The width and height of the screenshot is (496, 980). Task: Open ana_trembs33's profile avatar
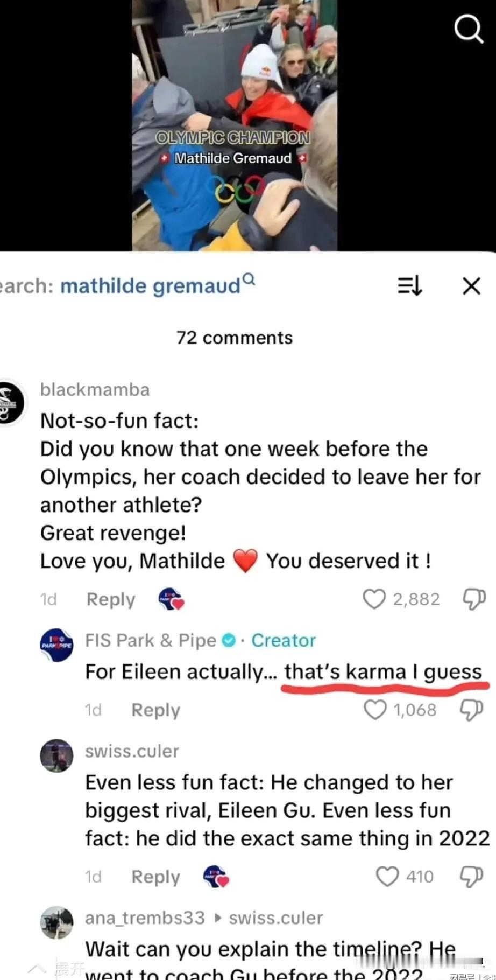point(57,922)
